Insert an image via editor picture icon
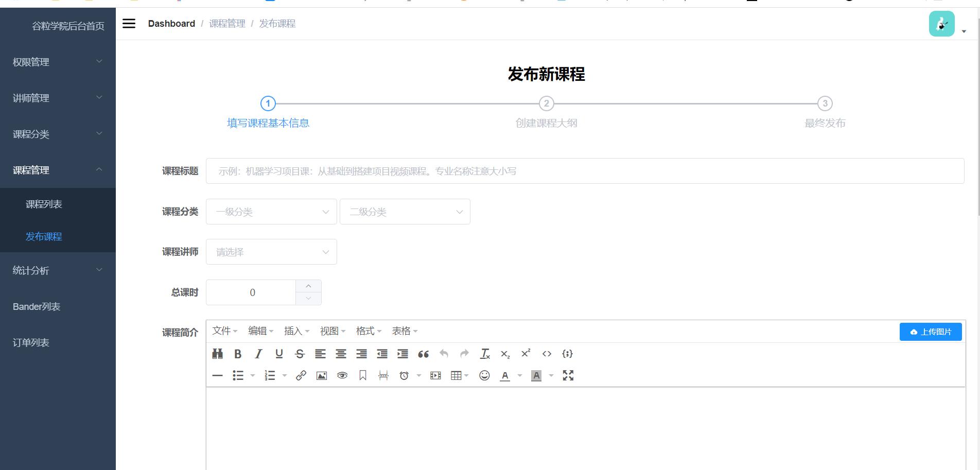The width and height of the screenshot is (980, 470). pyautogui.click(x=322, y=376)
